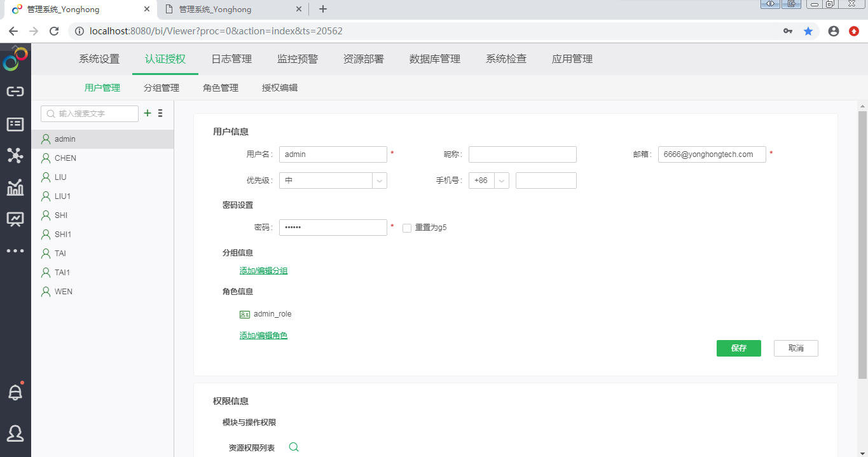Click the 昵称 nickname input field

click(522, 154)
